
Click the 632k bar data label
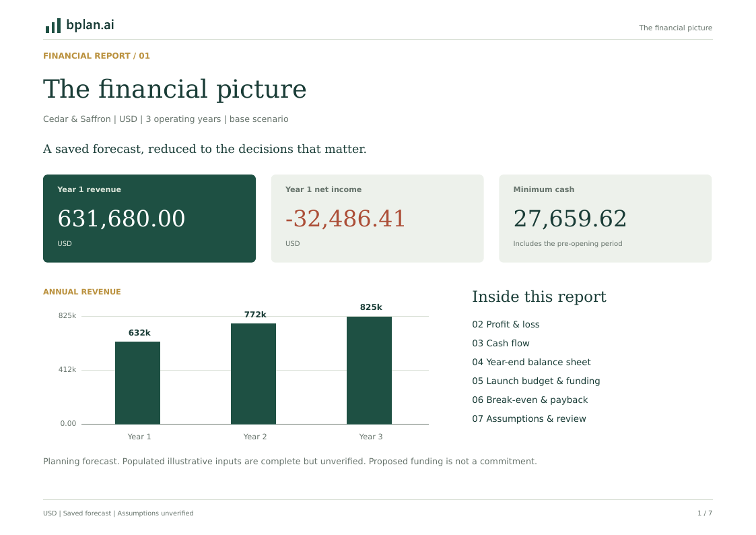pyautogui.click(x=139, y=333)
